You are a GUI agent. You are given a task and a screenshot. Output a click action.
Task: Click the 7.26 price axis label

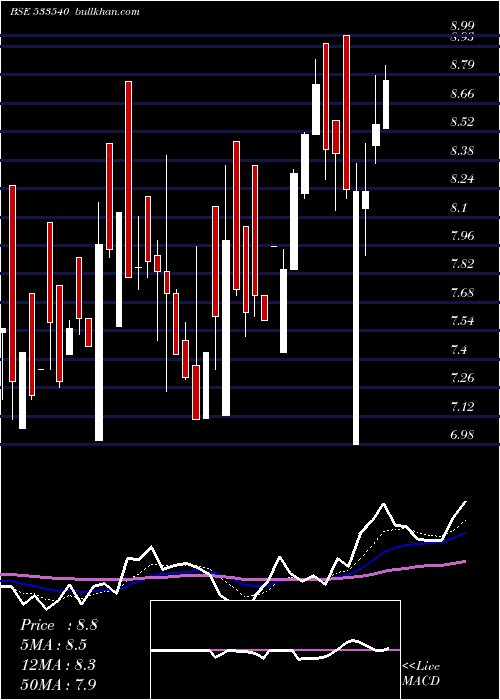[x=462, y=378]
